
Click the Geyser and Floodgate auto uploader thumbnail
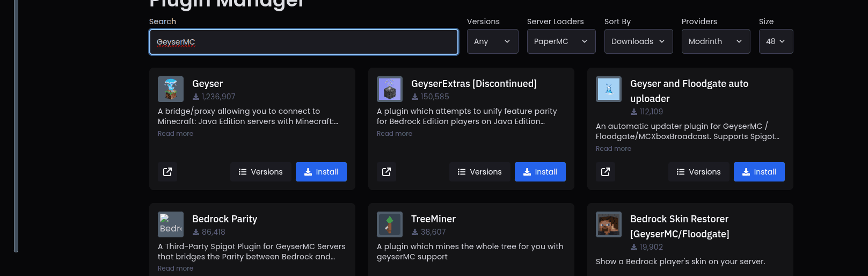pos(609,89)
